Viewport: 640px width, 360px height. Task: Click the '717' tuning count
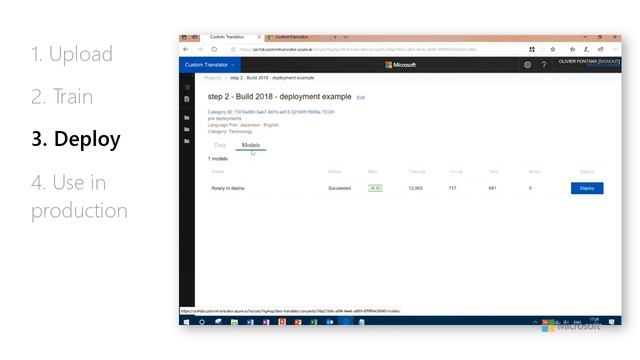(452, 188)
